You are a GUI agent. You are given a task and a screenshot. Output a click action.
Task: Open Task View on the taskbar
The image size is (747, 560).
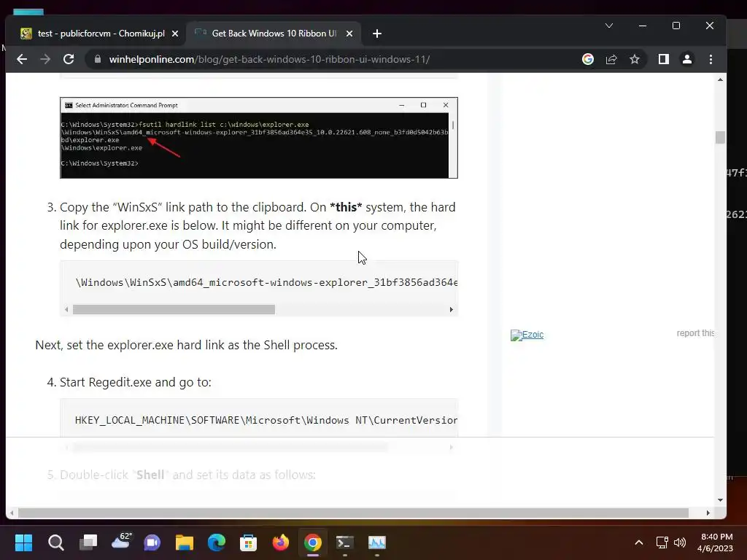(88, 542)
